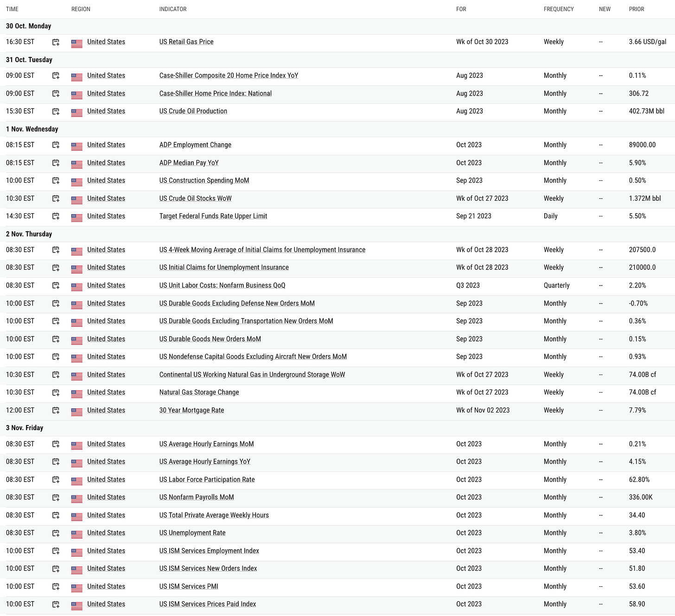Select prior value 7.79% for Mortgage Rate
The image size is (675, 616).
pos(637,410)
